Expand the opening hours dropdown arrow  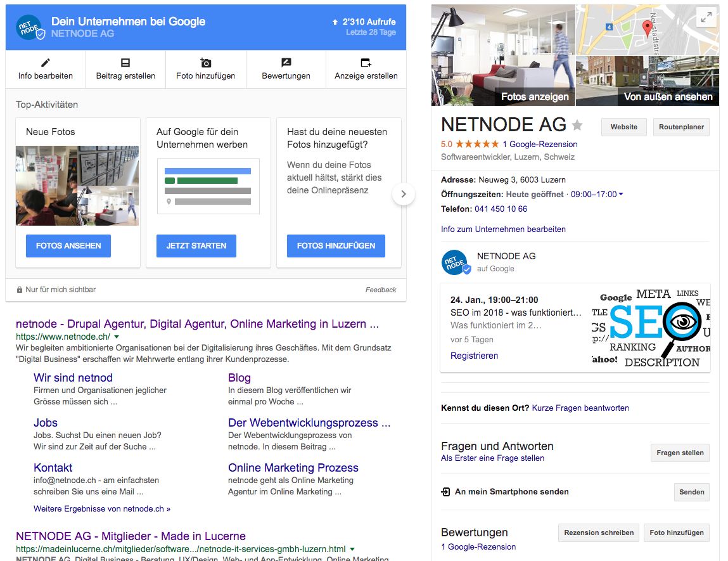(621, 194)
